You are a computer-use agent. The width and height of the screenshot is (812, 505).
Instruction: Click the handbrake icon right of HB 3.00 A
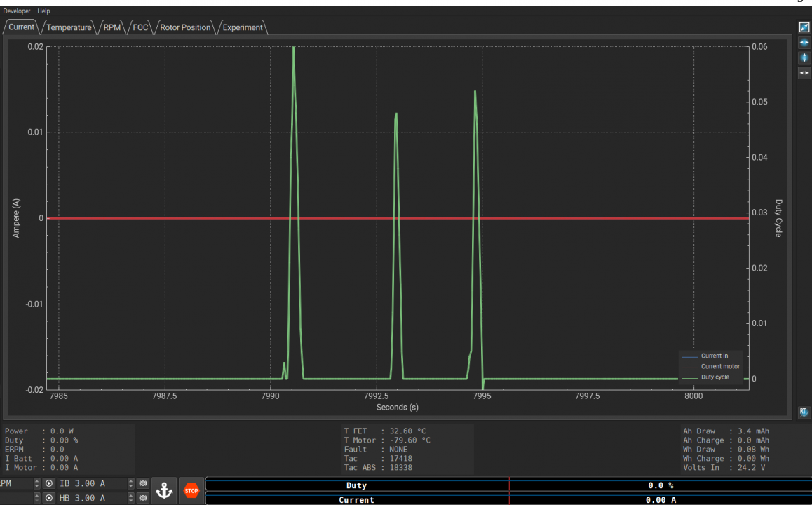coord(143,498)
